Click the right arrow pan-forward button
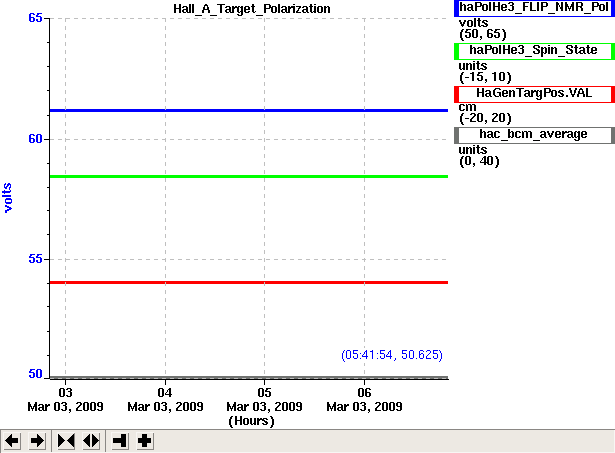Screen dimensions: 615x453 pos(37,441)
